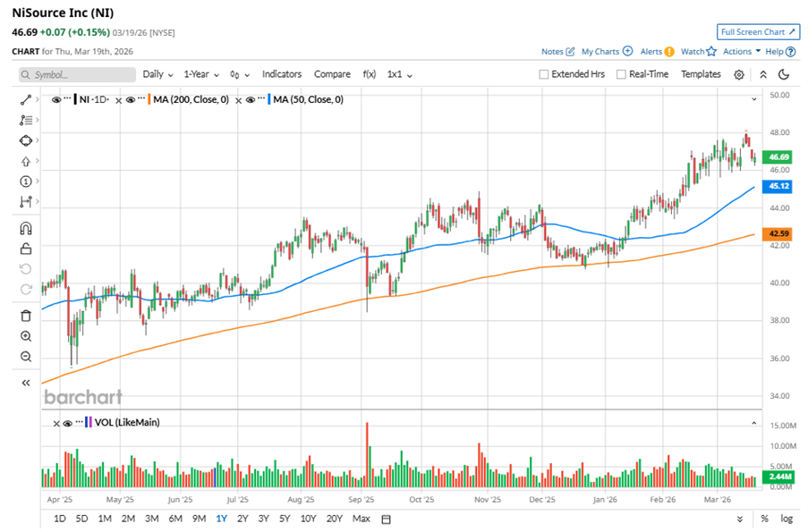The height and width of the screenshot is (532, 808).
Task: Select the 6M time range
Action: (175, 519)
